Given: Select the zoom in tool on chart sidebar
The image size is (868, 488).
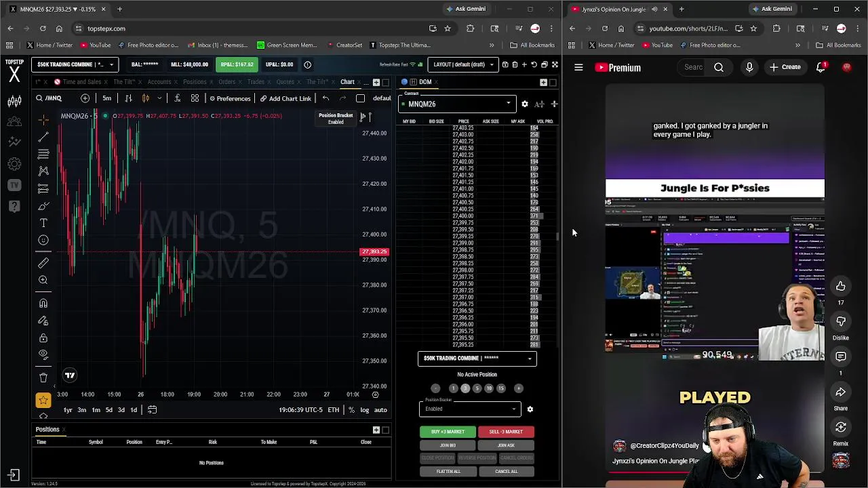Looking at the screenshot, I should pyautogui.click(x=43, y=280).
